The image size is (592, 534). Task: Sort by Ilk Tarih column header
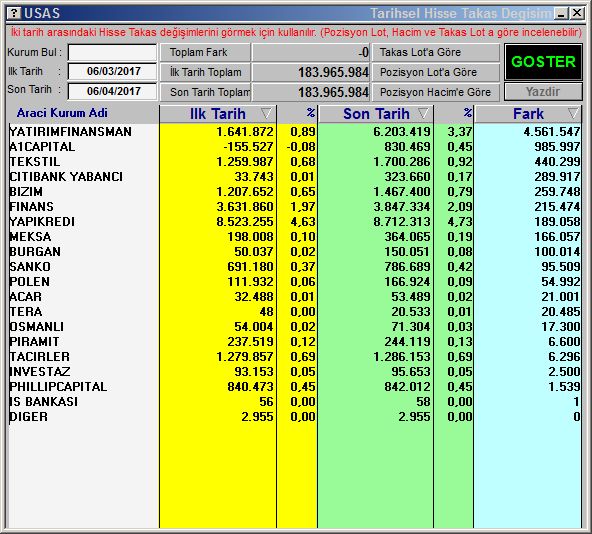pos(218,114)
